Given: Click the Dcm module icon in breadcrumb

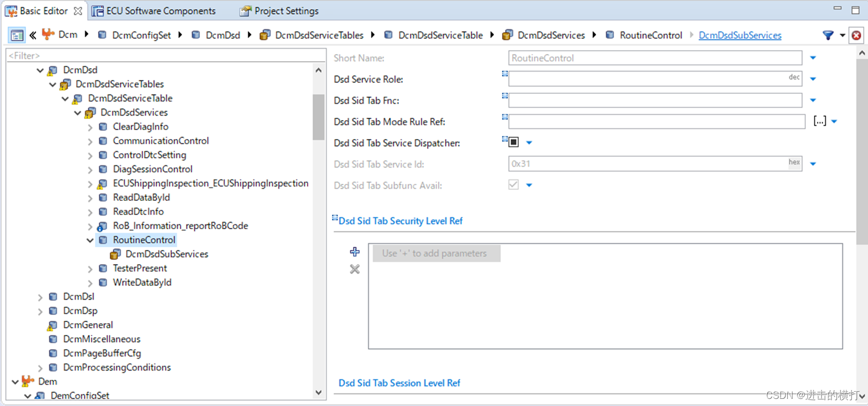Looking at the screenshot, I should [48, 34].
